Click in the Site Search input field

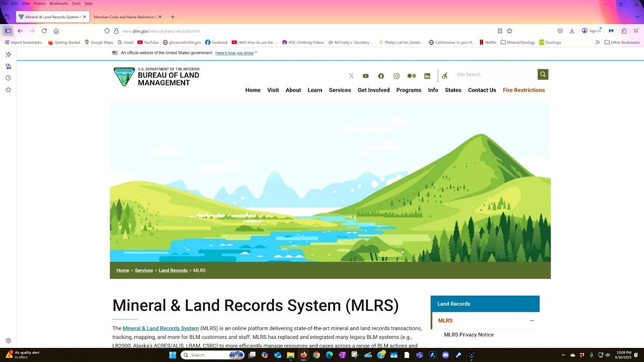tap(495, 74)
